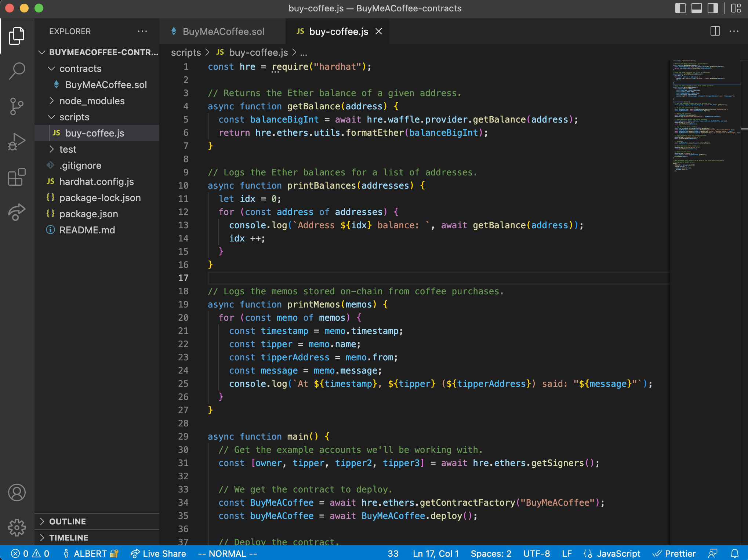Screen dimensions: 748x560
Task: Open Explorer Views and More Actions ellipsis
Action: (142, 31)
